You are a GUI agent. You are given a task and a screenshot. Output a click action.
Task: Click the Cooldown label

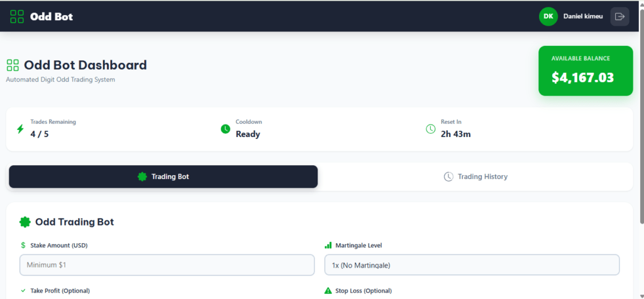click(249, 122)
